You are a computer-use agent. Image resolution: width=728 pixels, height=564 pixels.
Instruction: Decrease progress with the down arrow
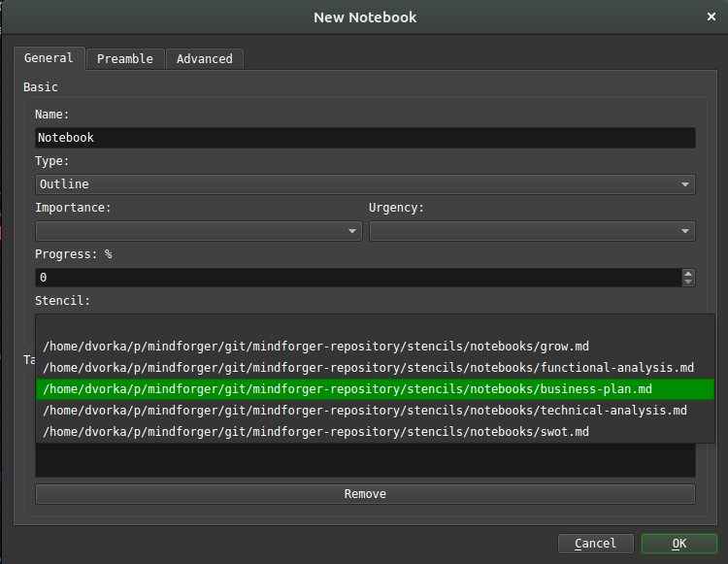point(688,282)
